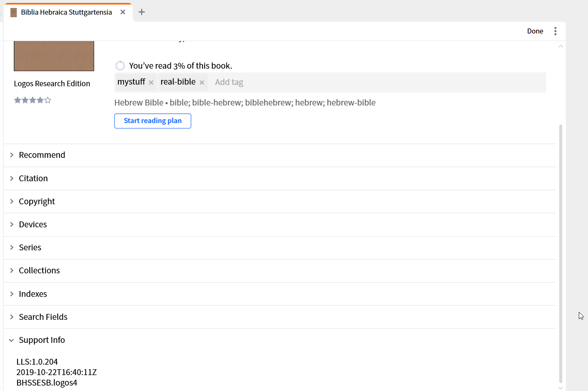This screenshot has width=588, height=391.
Task: Open the three-dot panel menu
Action: [555, 31]
